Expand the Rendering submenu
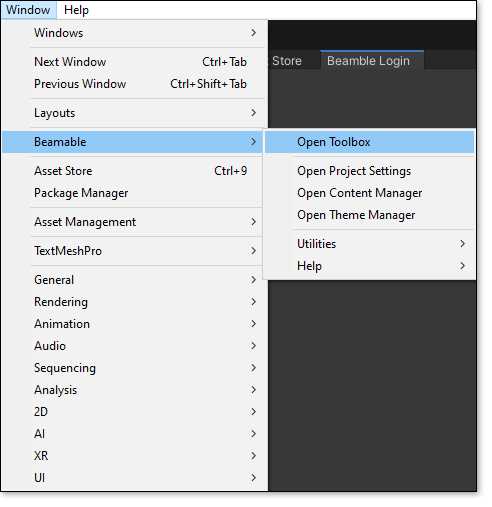 pyautogui.click(x=134, y=302)
